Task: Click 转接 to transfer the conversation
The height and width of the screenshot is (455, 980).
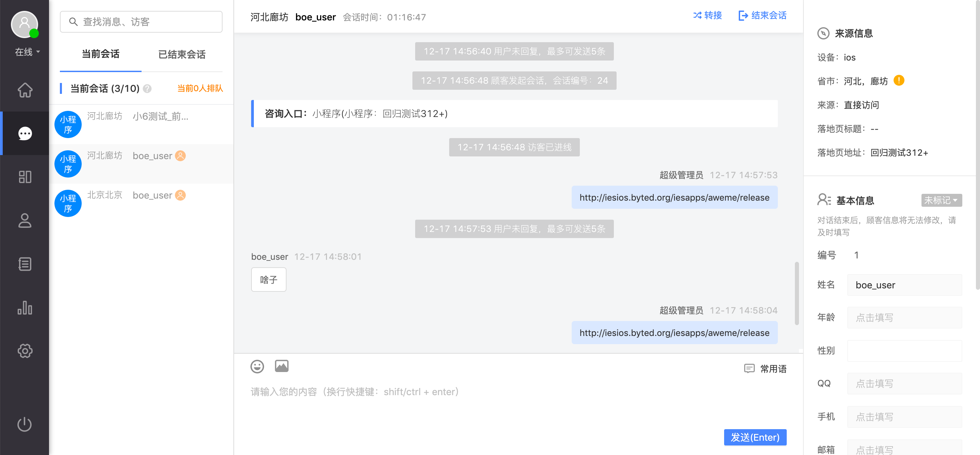Action: (x=707, y=15)
